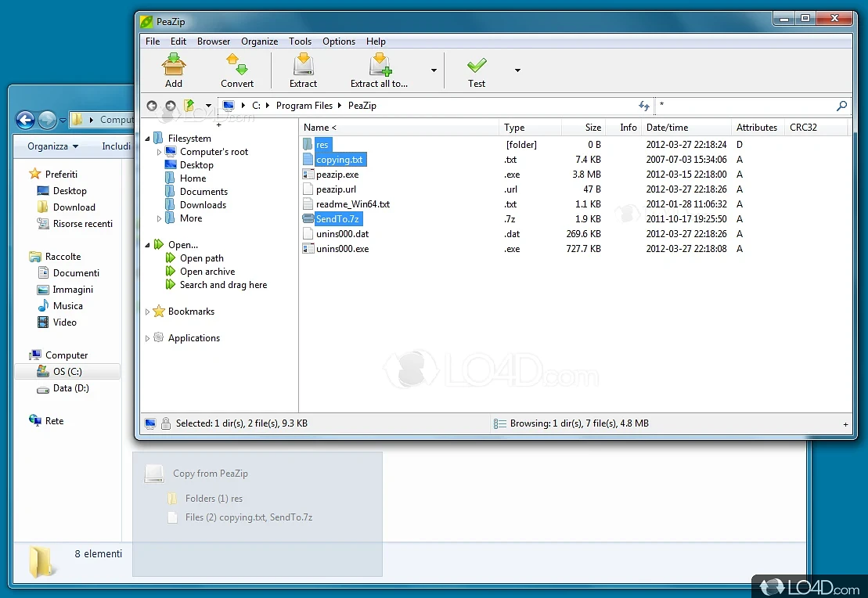Click the Extract all to... icon
This screenshot has width=868, height=598.
pyautogui.click(x=380, y=64)
